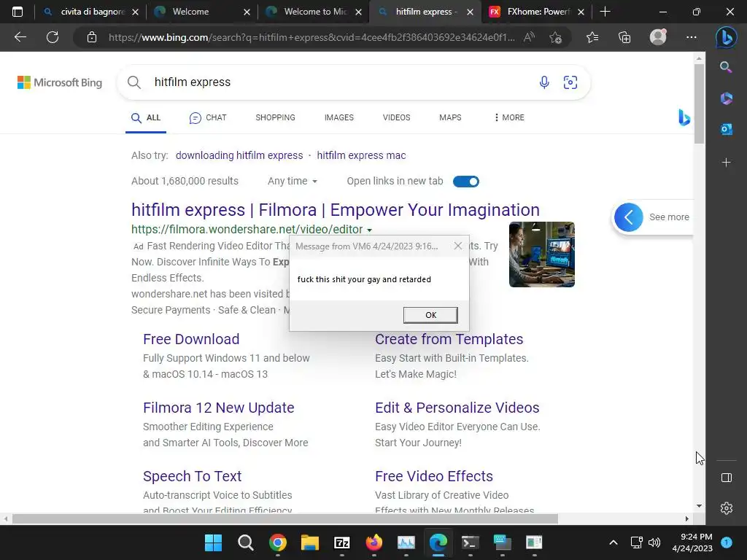Close the Message from VM6 dialog
747x560 pixels.
pyautogui.click(x=458, y=246)
